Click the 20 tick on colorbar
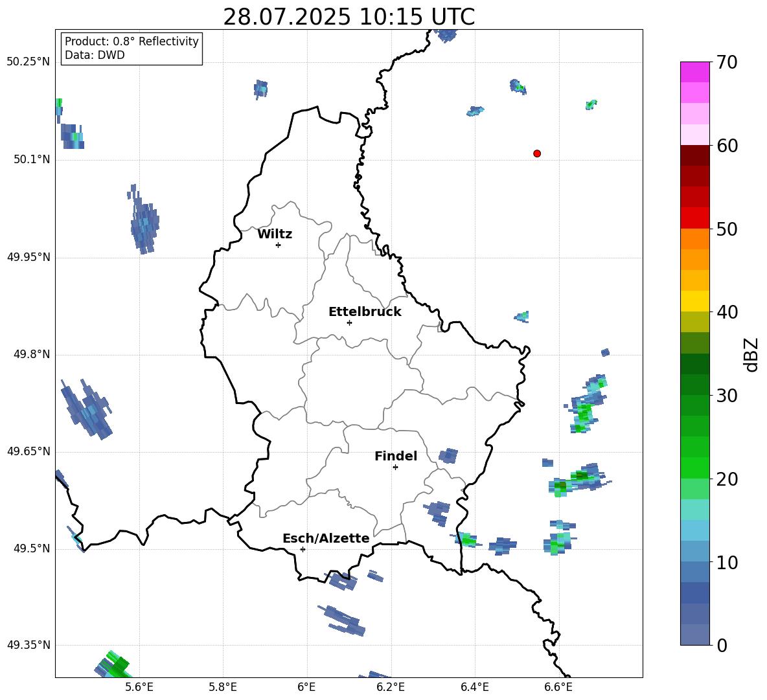The width and height of the screenshot is (767, 700). click(726, 479)
